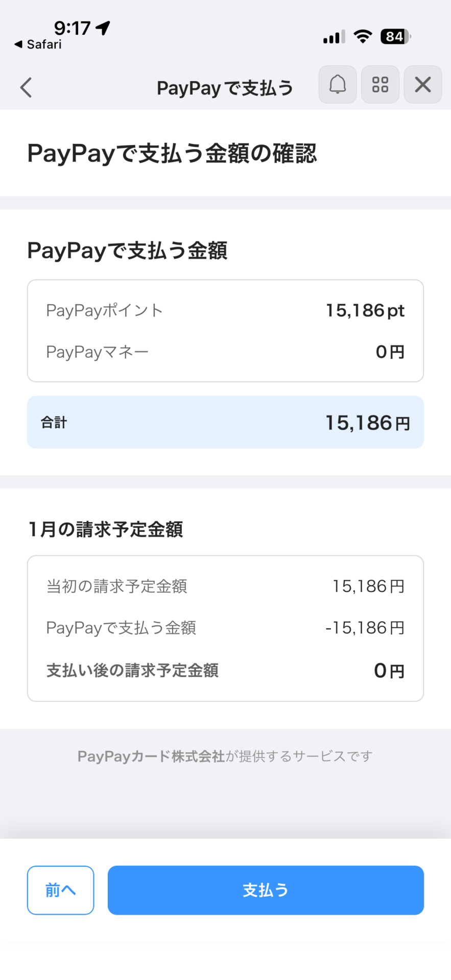Viewport: 451px width, 980px height.
Task: Tap the PayPayで支払う金額 deduction row
Action: coord(225,628)
